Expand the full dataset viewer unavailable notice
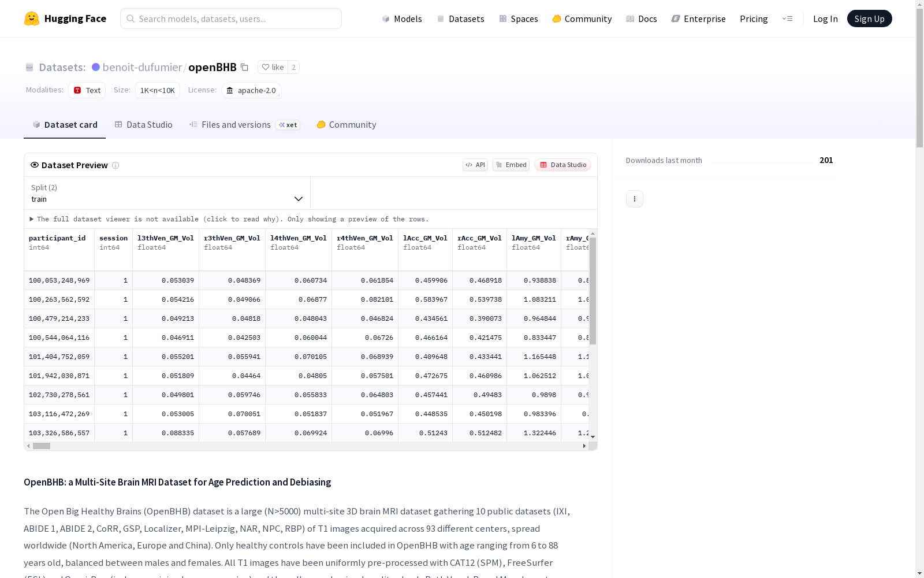Image resolution: width=924 pixels, height=578 pixels. pos(229,219)
